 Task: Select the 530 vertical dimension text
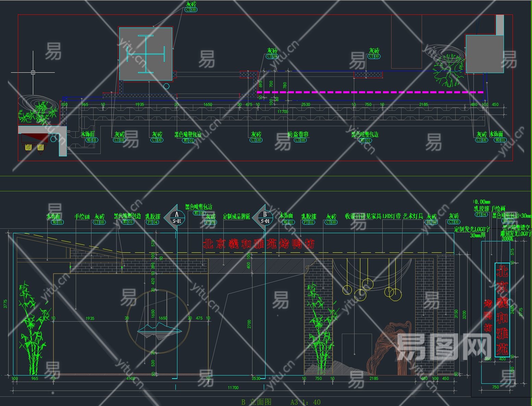pos(153,363)
